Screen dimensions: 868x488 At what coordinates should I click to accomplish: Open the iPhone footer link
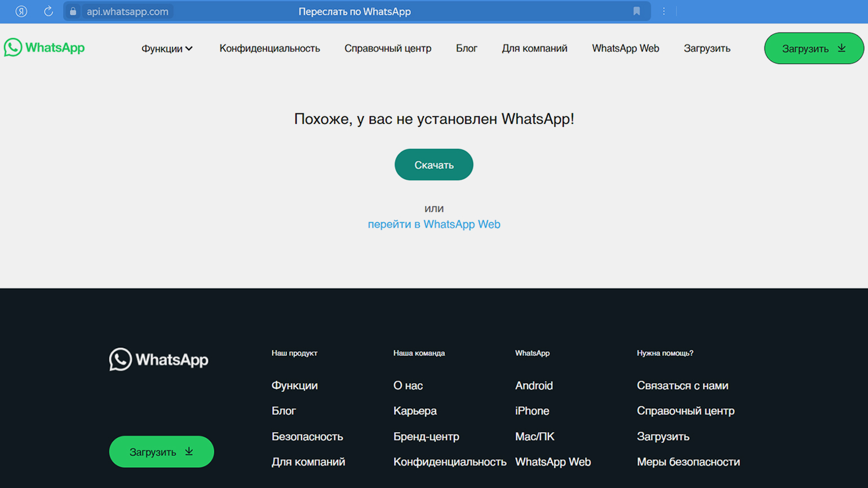tap(532, 411)
